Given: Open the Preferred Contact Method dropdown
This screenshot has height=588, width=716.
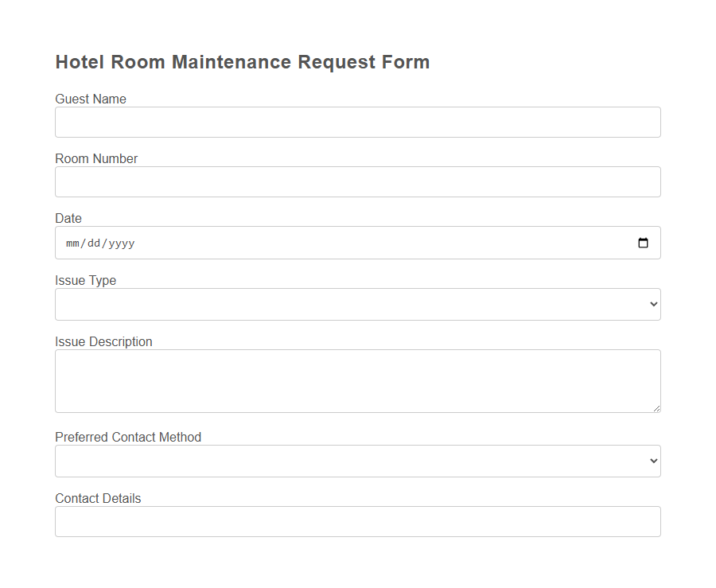Looking at the screenshot, I should [358, 461].
